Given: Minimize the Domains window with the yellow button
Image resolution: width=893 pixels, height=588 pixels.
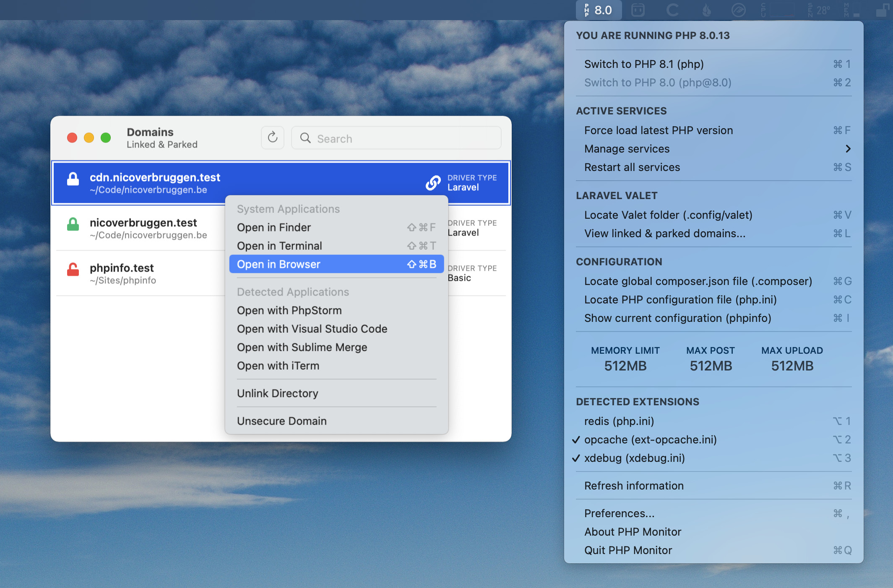Looking at the screenshot, I should [x=89, y=138].
